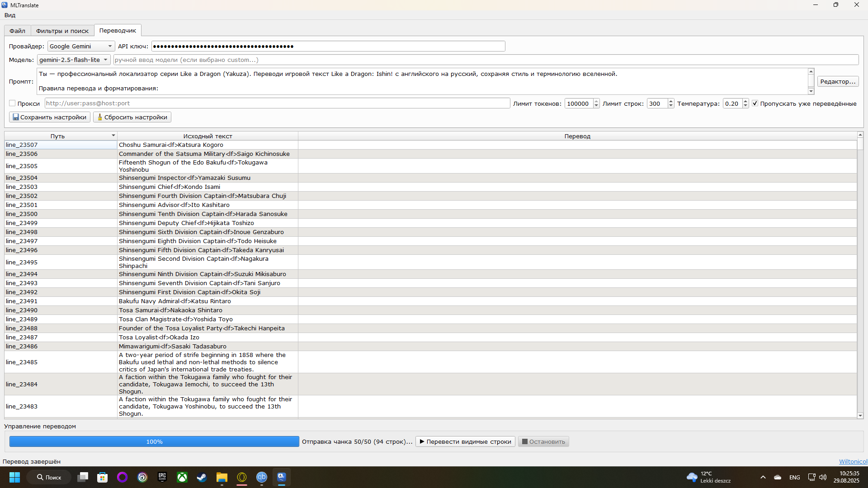Click the Лимит строк value field
Viewport: 868px width, 488px height.
click(657, 103)
